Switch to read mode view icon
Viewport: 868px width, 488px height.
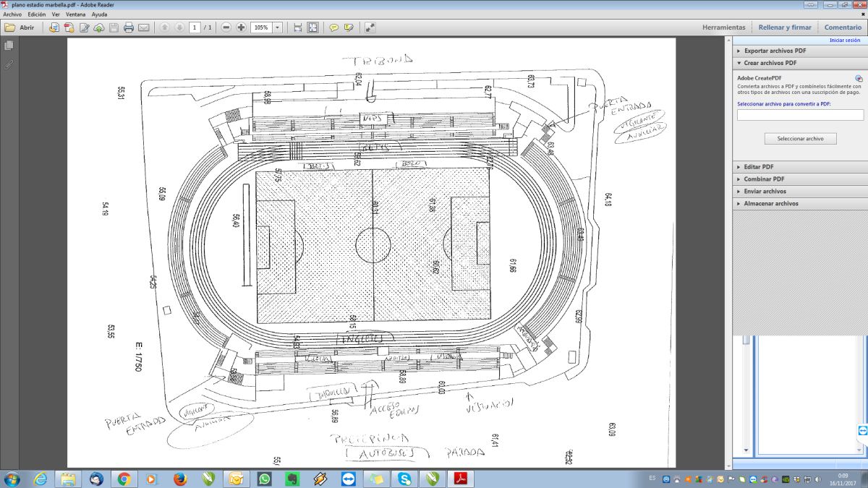tap(370, 27)
